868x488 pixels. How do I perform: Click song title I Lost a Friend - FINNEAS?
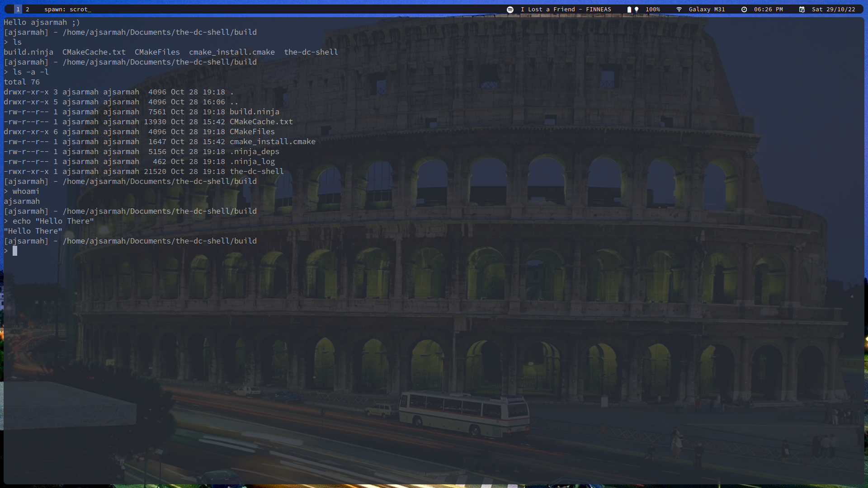coord(566,9)
